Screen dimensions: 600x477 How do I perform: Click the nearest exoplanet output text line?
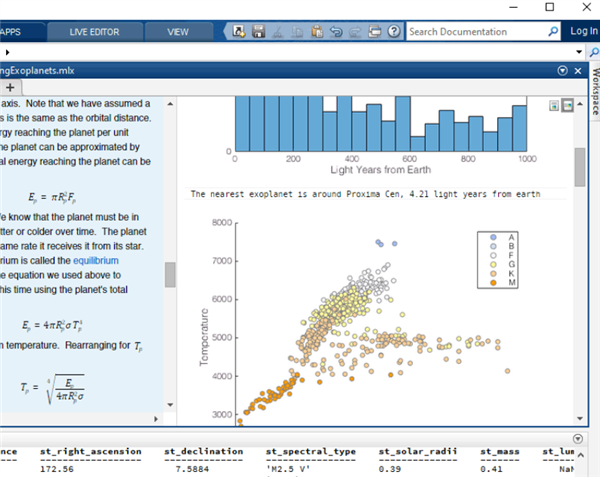click(x=365, y=194)
